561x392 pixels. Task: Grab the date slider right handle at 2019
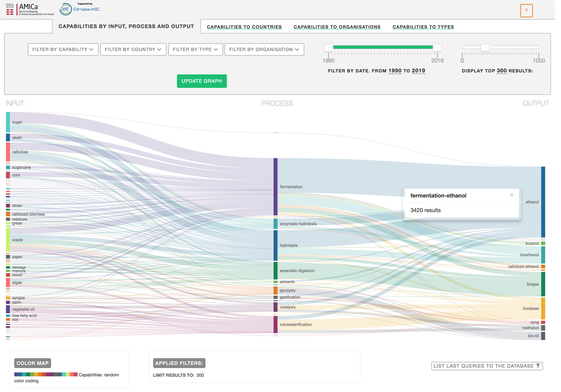click(x=442, y=48)
